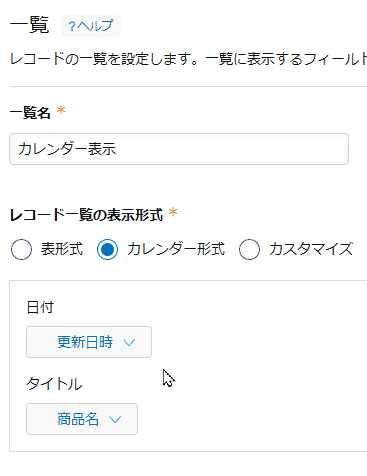Click the 日付 label above the dropdown
Viewport: 367px width, 476px height.
(x=40, y=307)
